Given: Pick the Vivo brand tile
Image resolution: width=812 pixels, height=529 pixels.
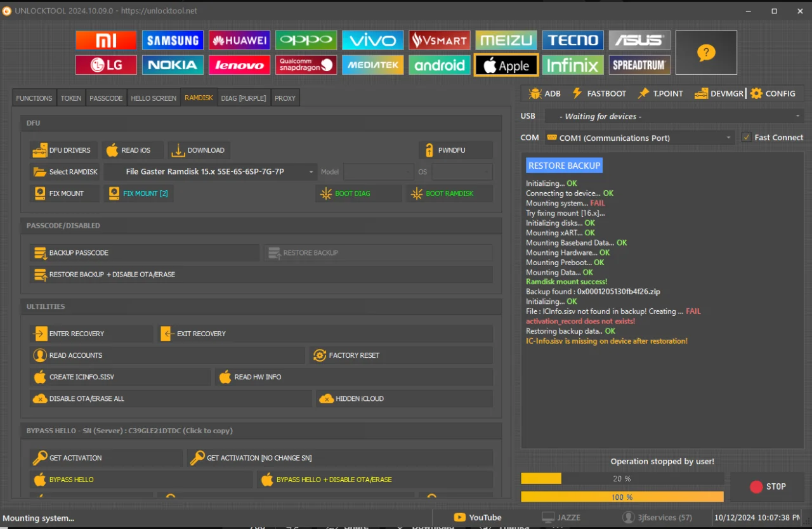Looking at the screenshot, I should tap(372, 40).
